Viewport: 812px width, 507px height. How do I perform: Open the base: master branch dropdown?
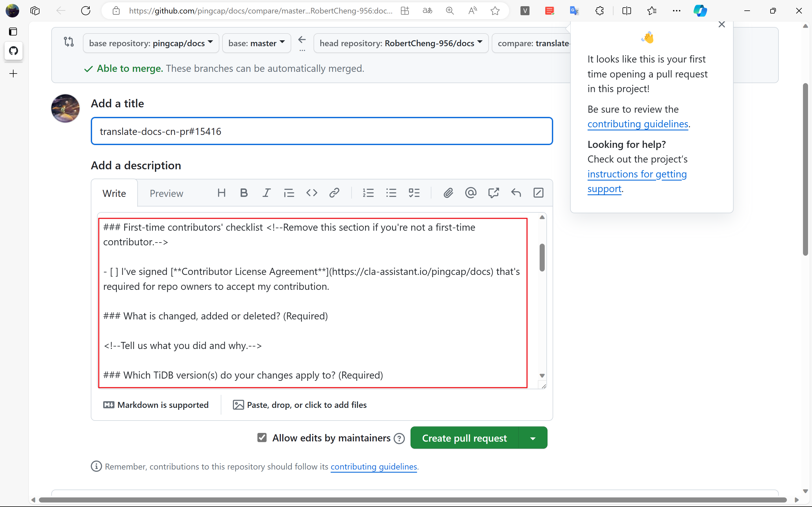256,43
